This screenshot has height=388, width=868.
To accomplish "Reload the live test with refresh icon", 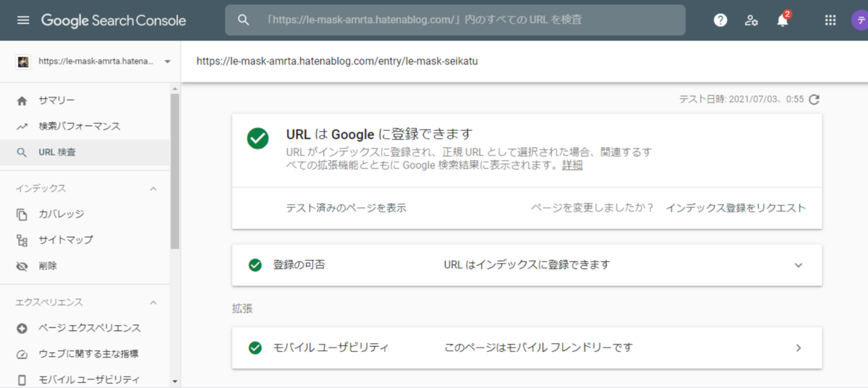I will (814, 100).
